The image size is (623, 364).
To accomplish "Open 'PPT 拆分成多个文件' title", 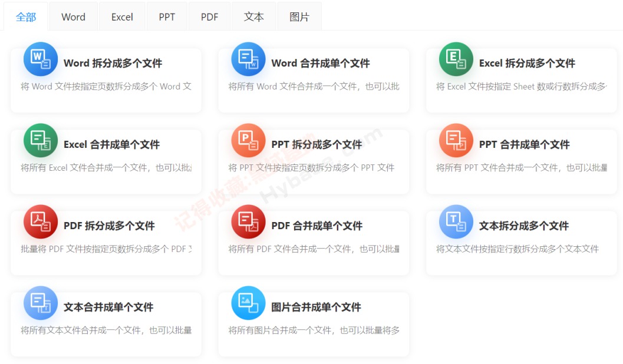I will [317, 144].
